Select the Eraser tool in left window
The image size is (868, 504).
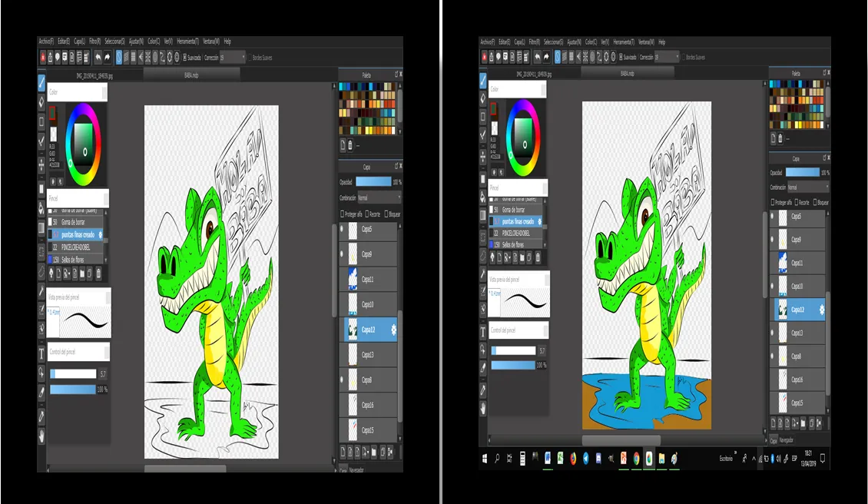pos(41,102)
